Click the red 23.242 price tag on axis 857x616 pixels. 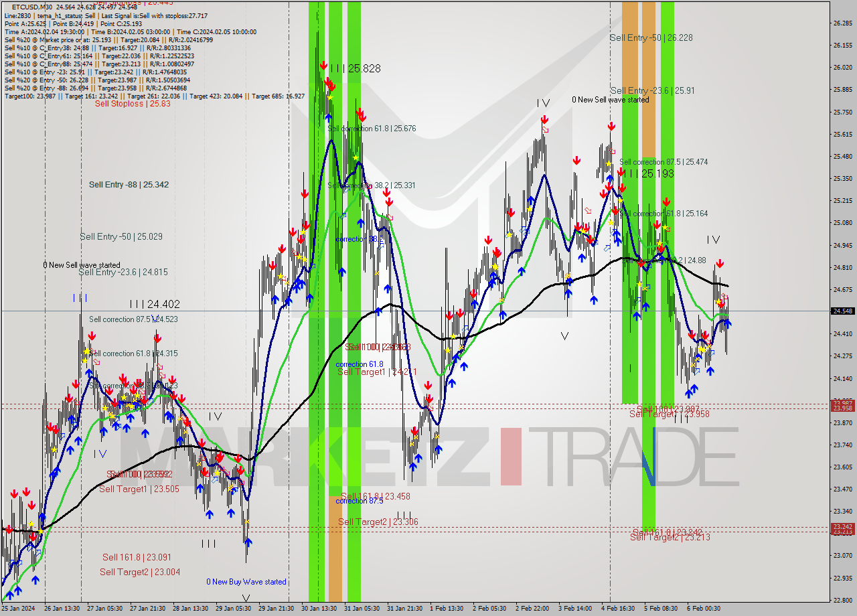(x=842, y=527)
